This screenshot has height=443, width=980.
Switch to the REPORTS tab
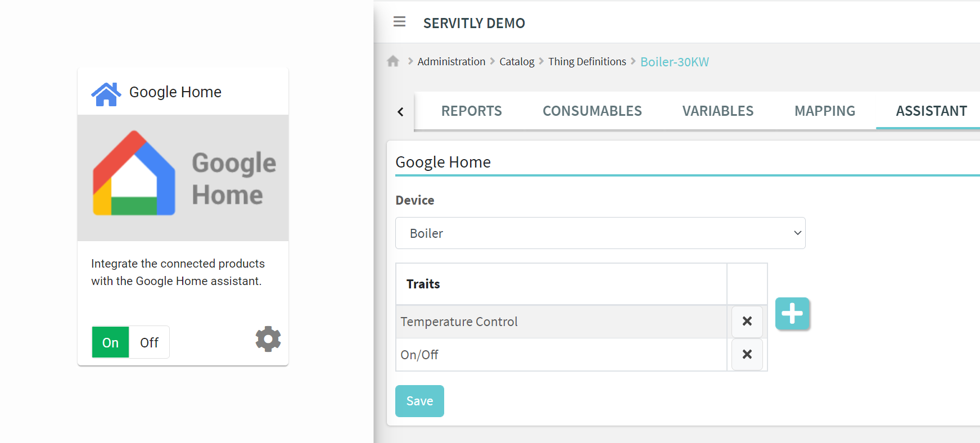[x=471, y=111]
